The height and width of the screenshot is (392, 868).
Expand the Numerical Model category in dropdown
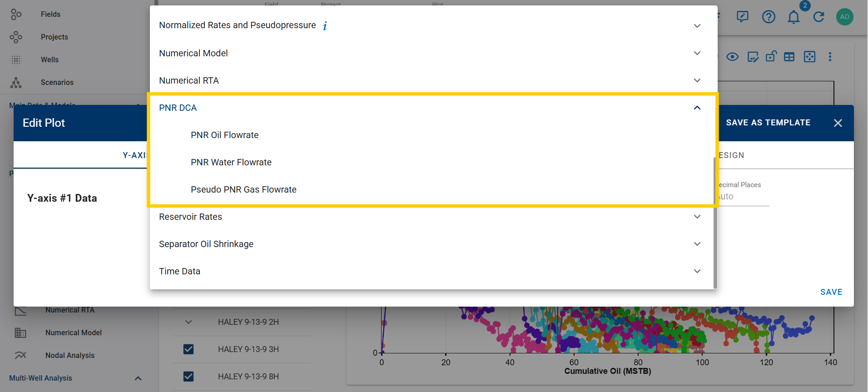697,53
